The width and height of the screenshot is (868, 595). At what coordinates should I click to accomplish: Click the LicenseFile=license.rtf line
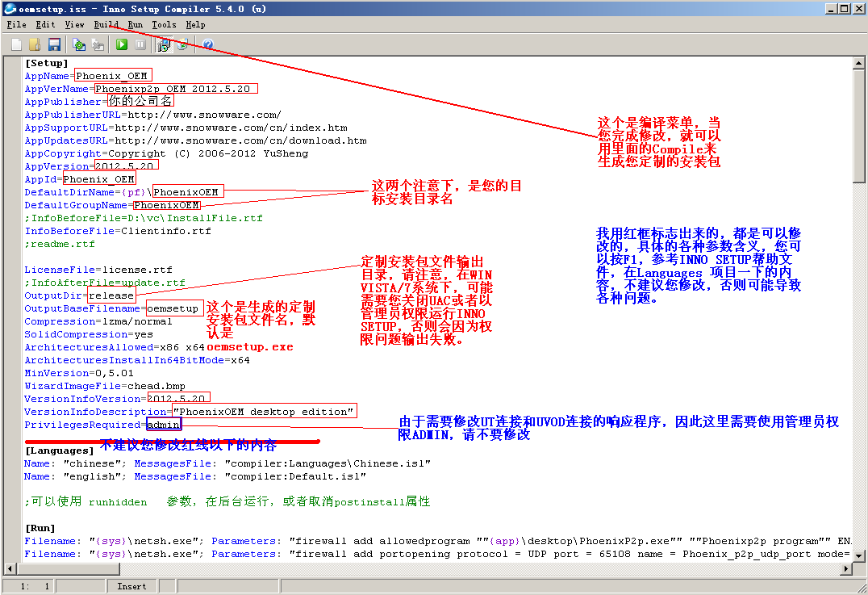(x=98, y=270)
